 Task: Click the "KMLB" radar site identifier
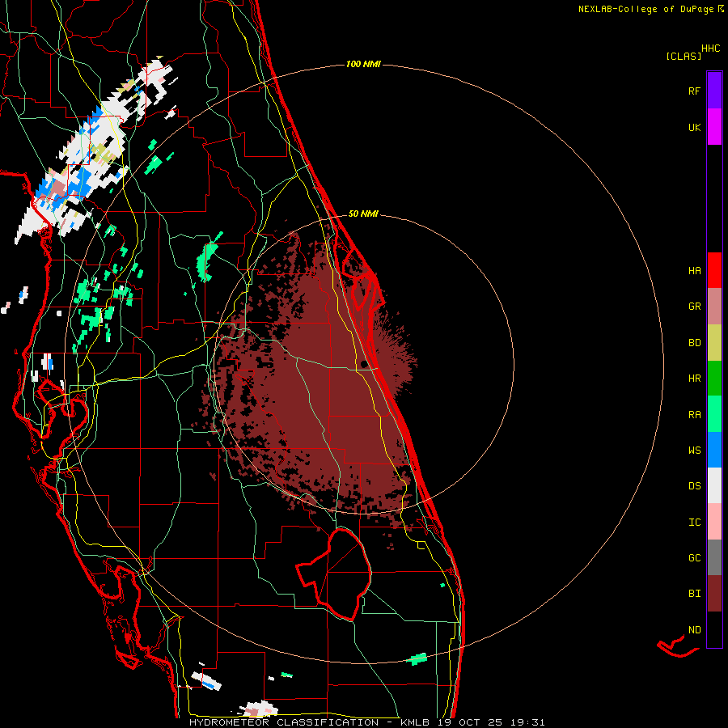[417, 722]
